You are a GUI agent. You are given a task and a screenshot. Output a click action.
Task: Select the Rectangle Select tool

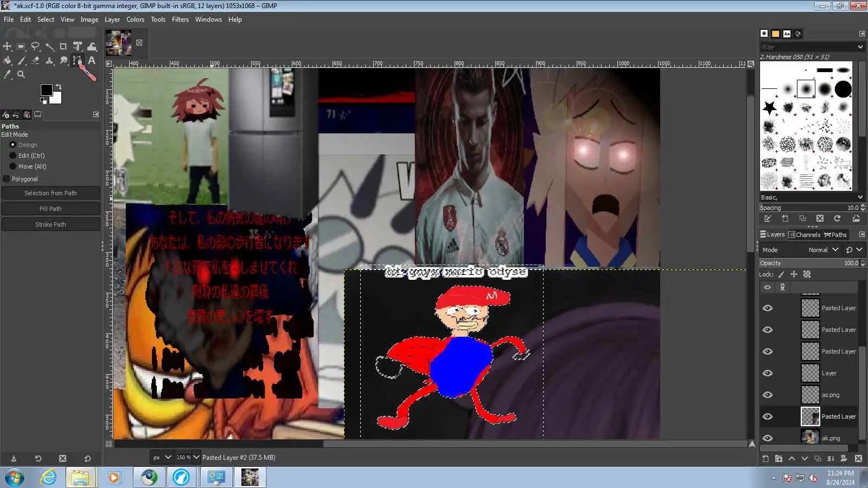click(x=21, y=47)
